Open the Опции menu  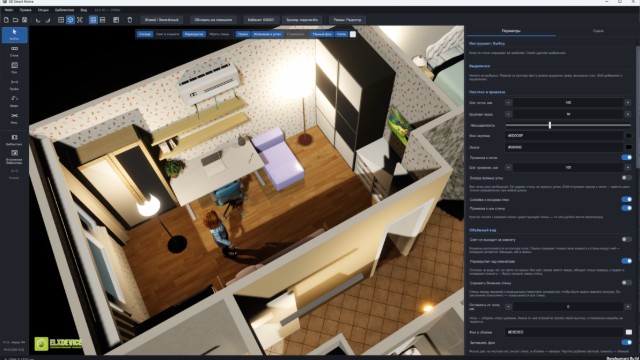pos(43,10)
